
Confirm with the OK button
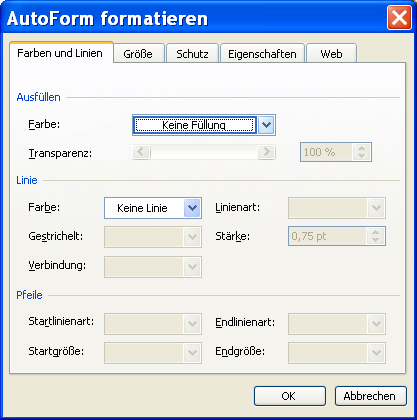coord(290,396)
